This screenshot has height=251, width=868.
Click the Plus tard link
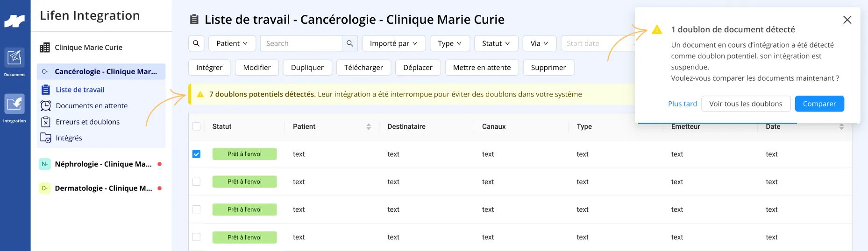(683, 104)
